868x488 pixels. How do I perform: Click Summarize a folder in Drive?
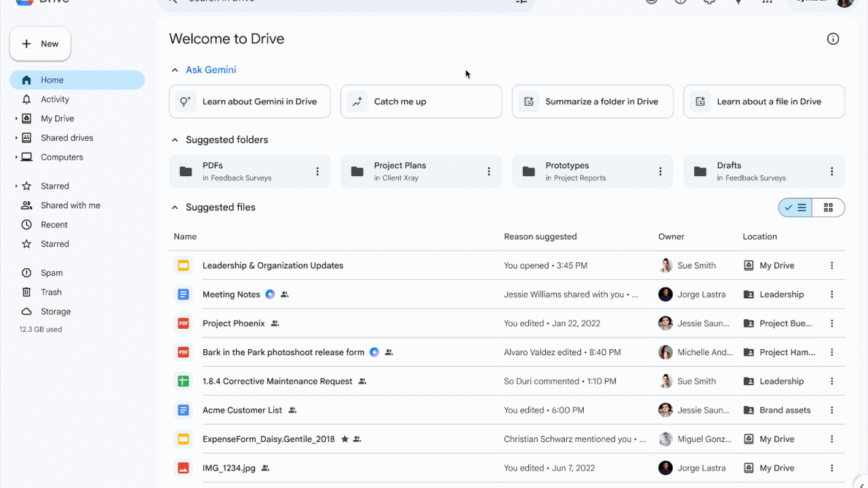(x=593, y=102)
